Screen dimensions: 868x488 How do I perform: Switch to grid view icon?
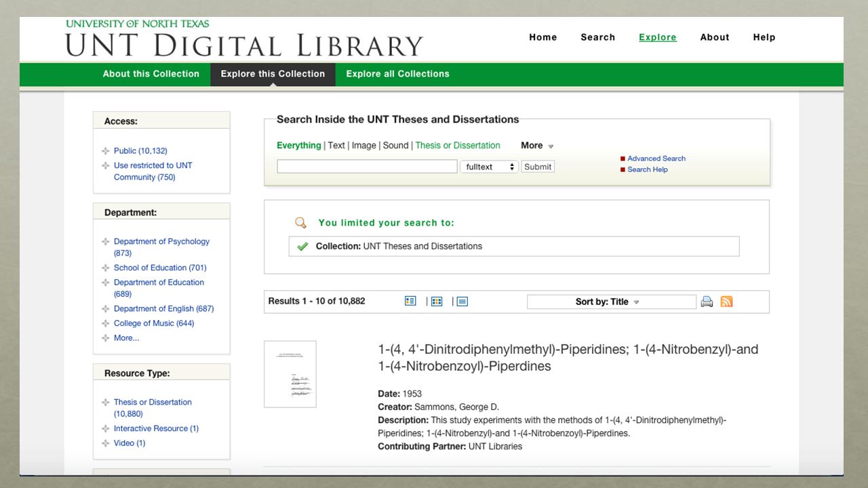click(x=437, y=302)
